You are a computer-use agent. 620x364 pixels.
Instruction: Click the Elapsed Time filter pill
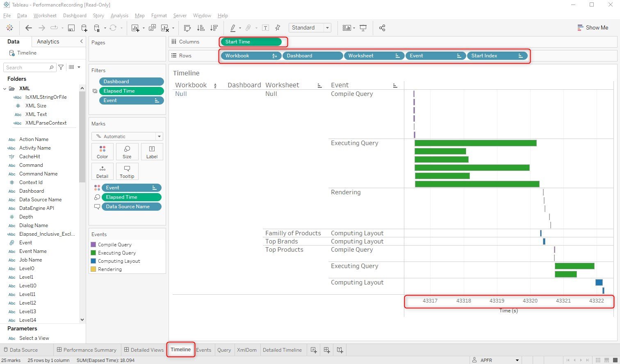(x=131, y=91)
